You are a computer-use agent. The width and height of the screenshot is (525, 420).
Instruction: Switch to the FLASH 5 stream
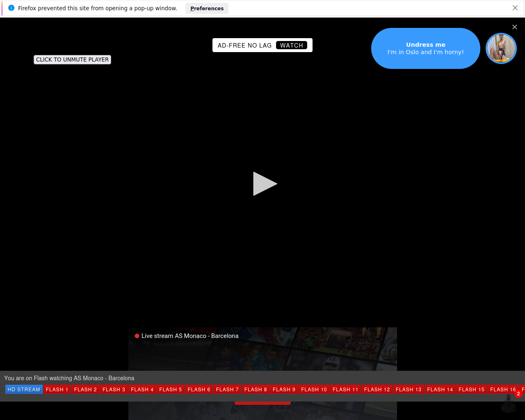[170, 389]
